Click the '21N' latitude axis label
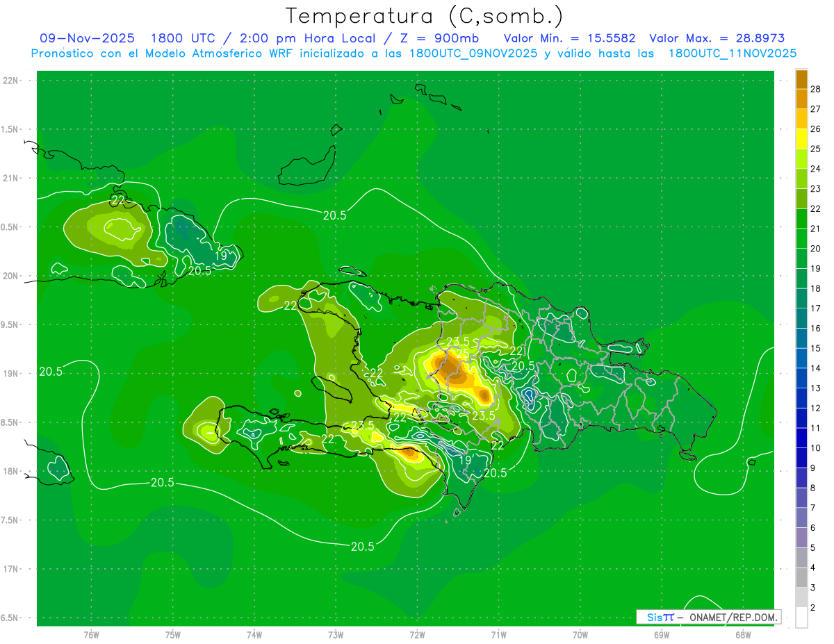Image resolution: width=834 pixels, height=644 pixels. (x=10, y=178)
